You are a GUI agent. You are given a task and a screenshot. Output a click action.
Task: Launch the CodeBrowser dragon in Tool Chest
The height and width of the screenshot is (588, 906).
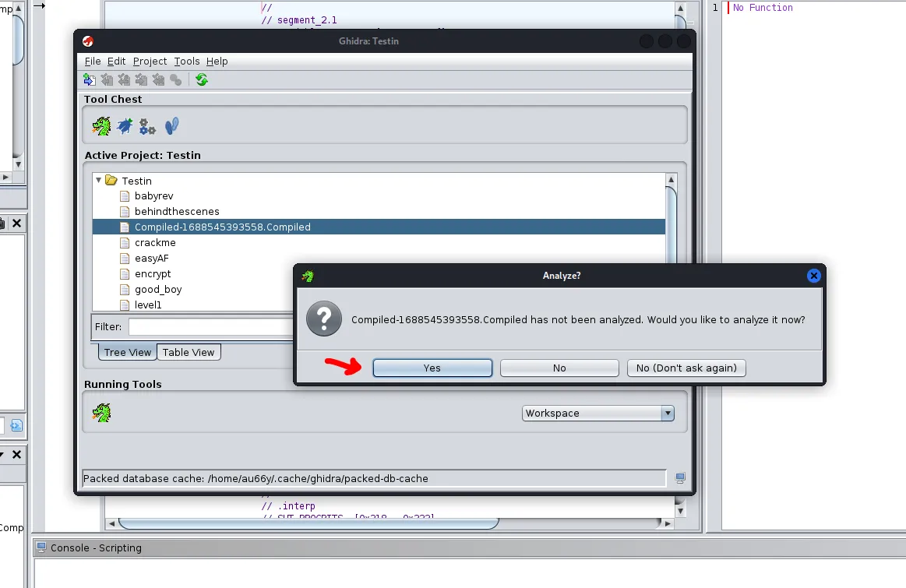tap(101, 126)
